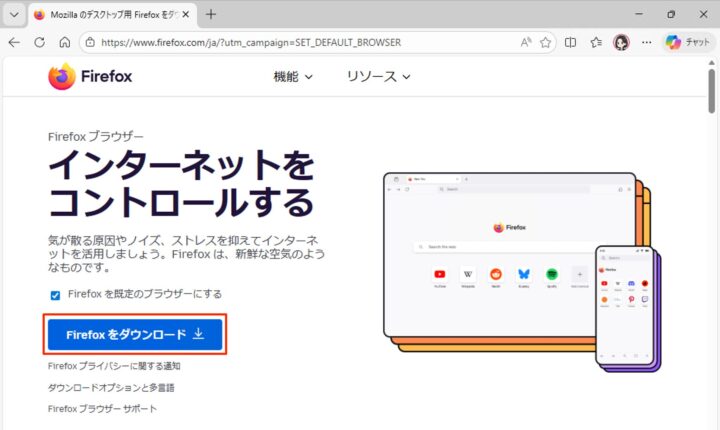Open split screen icon in toolbar
Screen dimensions: 720x430
pyautogui.click(x=570, y=43)
